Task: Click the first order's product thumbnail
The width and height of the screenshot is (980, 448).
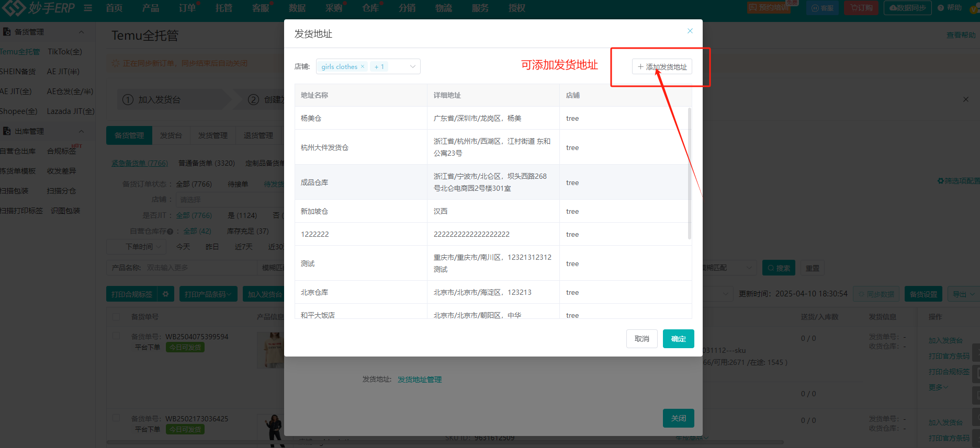Action: coord(271,350)
